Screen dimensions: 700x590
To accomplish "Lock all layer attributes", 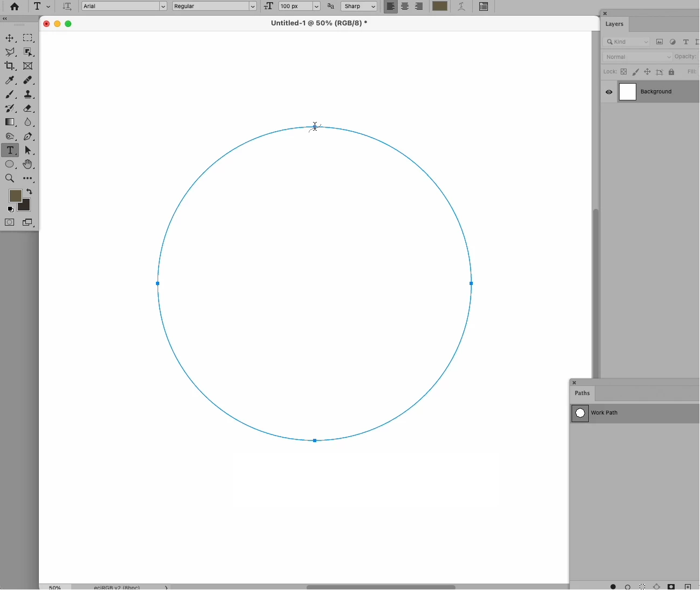I will click(x=672, y=72).
